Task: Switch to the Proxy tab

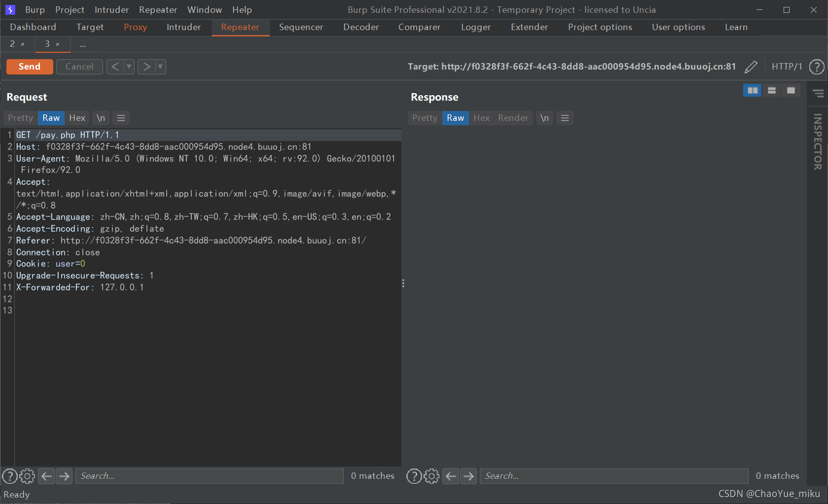Action: (x=136, y=27)
